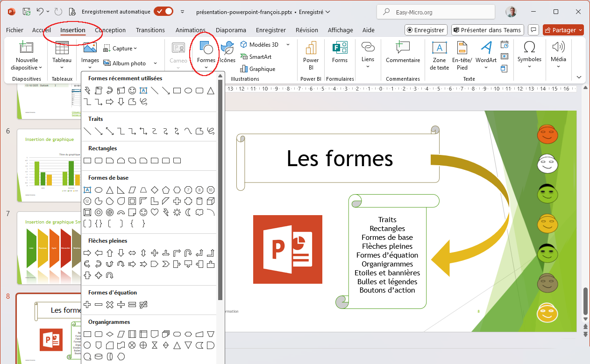This screenshot has height=364, width=590.
Task: Open the Capture dropdown
Action: 135,49
